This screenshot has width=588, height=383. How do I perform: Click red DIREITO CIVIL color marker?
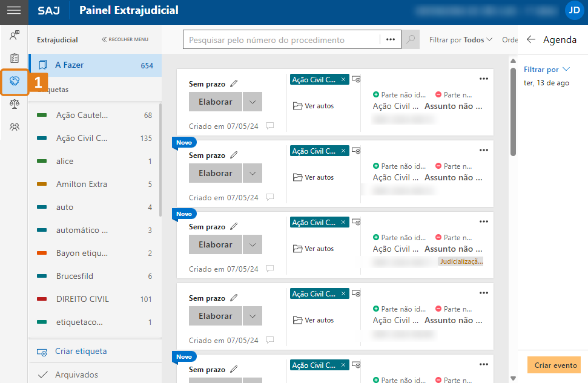click(42, 299)
